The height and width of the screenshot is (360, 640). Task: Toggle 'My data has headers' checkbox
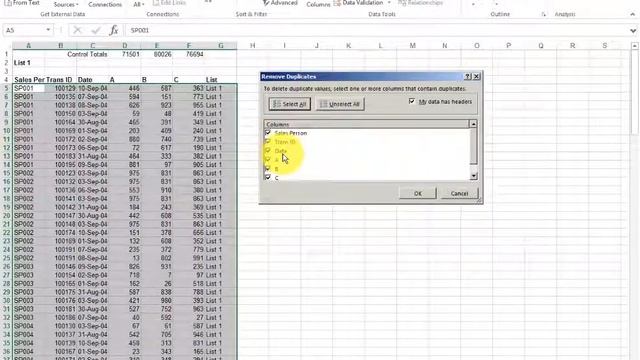point(412,101)
